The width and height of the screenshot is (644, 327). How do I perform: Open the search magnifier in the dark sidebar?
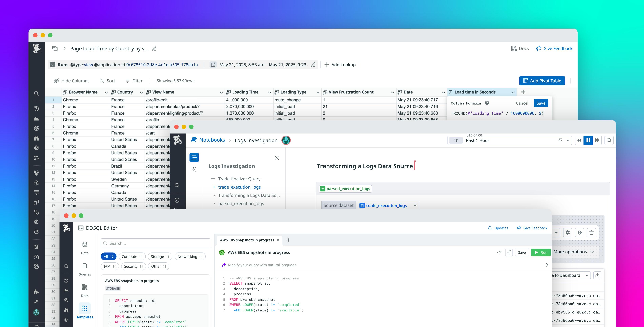pyautogui.click(x=36, y=94)
